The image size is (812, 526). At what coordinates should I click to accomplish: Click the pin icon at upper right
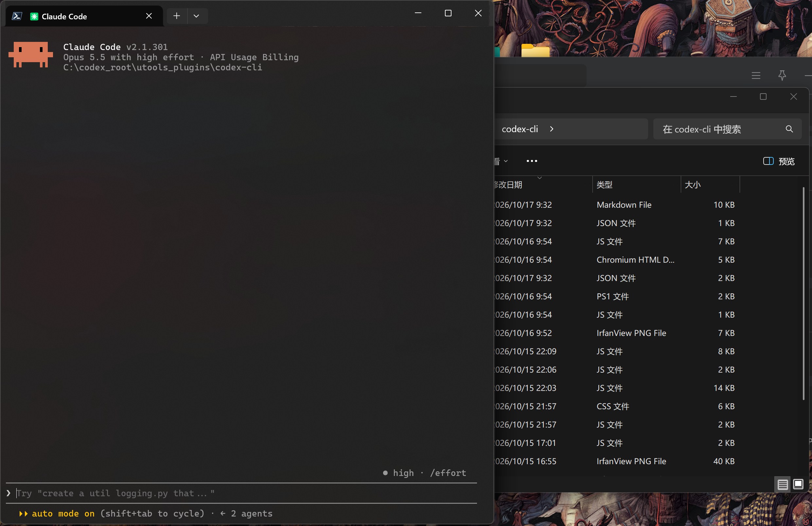coord(782,75)
